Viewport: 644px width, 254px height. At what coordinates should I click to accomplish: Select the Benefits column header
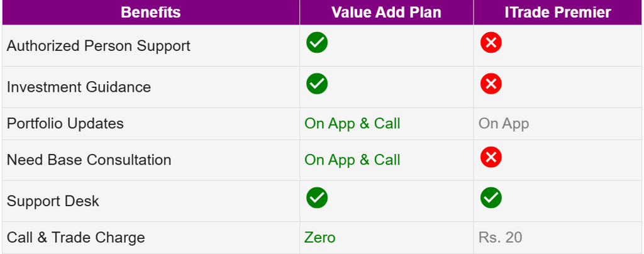click(150, 12)
